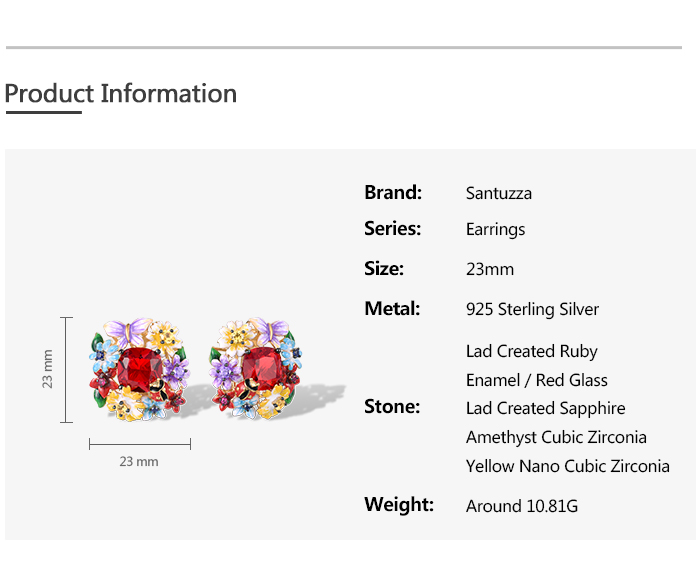Screen dimensions: 700x588
Task: Click the Amethyst Cubic Zirconia text
Action: [556, 437]
